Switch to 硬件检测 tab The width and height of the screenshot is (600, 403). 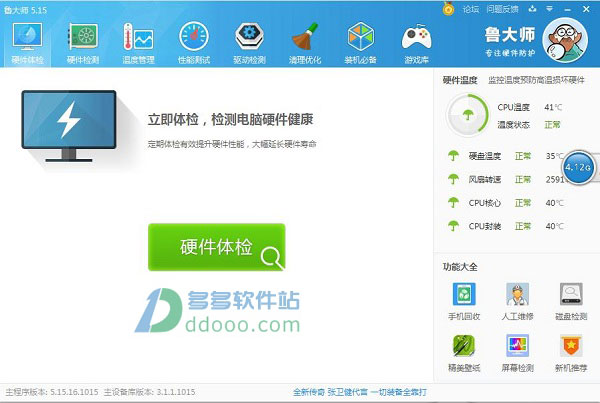tap(83, 43)
